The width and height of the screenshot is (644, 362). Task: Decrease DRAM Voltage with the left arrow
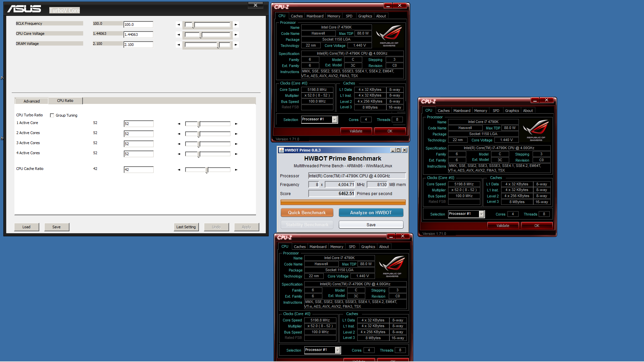179,45
